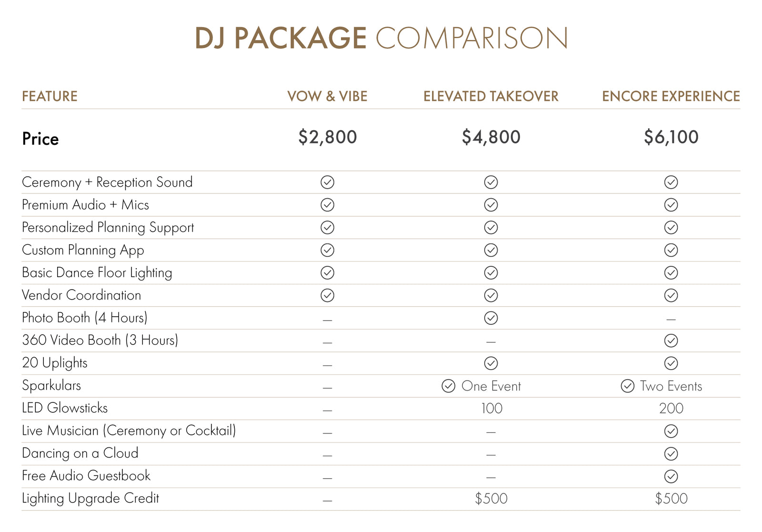
Task: Select the Vow & Vibe column header
Action: coord(327,96)
